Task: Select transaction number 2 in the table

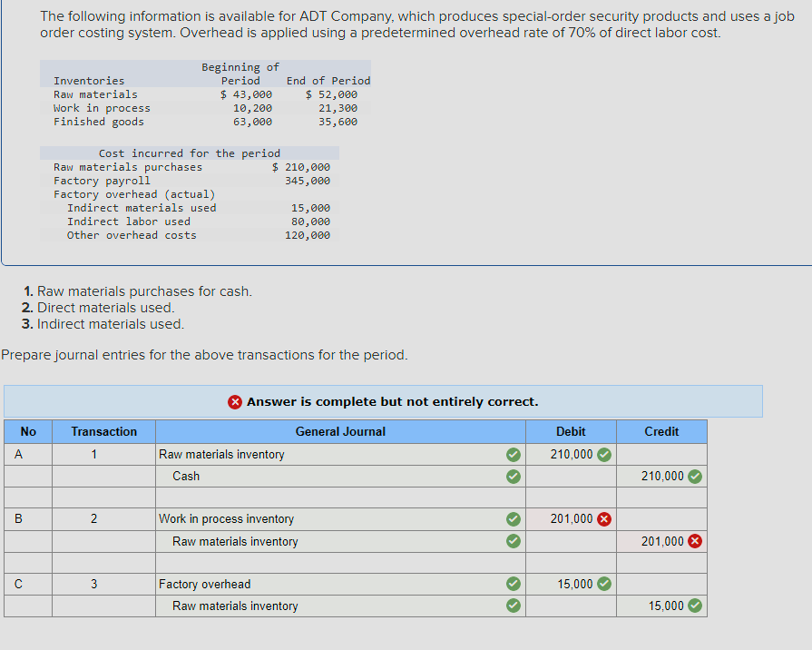Action: [103, 518]
